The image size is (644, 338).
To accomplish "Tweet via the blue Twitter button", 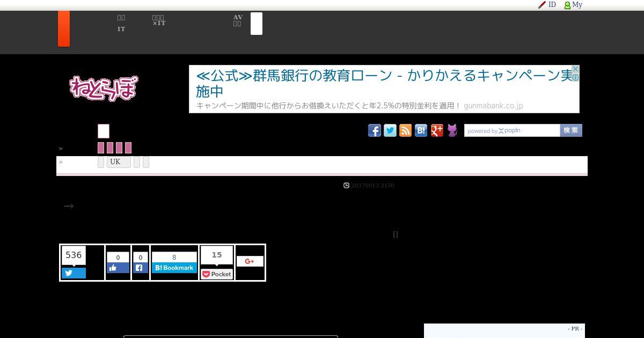I will [74, 273].
